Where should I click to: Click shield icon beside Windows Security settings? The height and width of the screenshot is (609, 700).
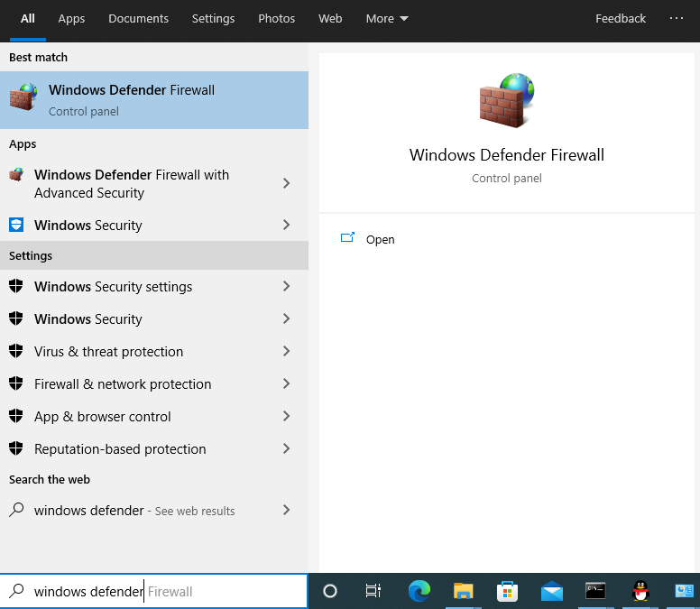(x=16, y=286)
